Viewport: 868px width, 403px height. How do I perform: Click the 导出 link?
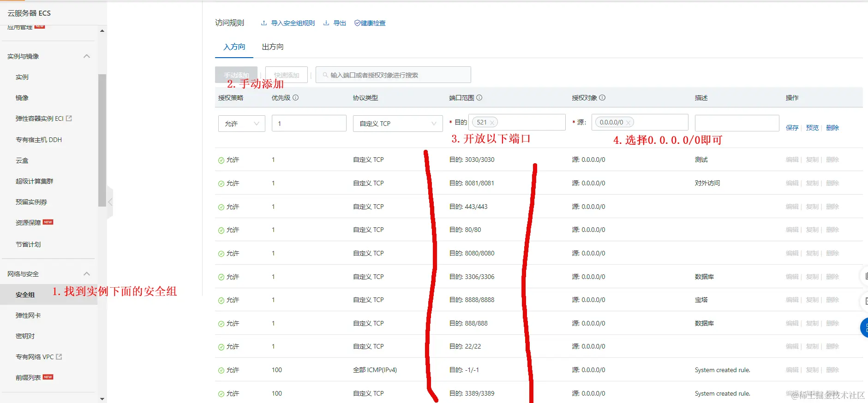pyautogui.click(x=340, y=23)
